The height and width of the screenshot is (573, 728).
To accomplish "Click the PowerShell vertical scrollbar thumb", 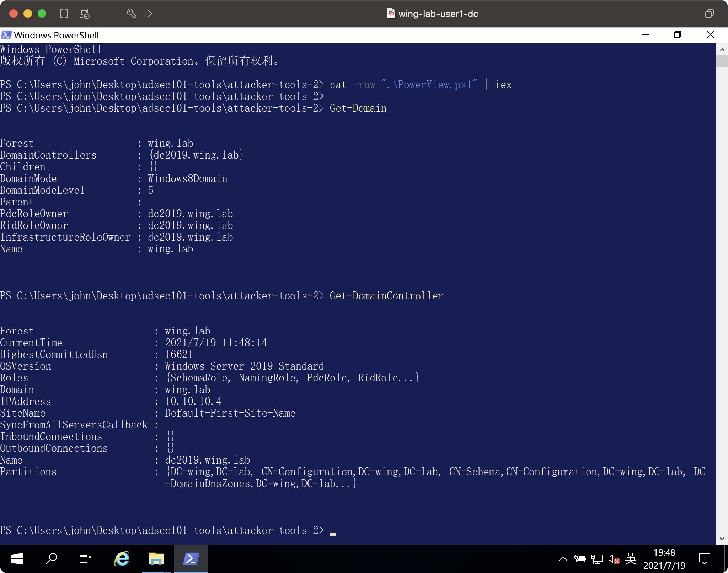I will point(722,61).
